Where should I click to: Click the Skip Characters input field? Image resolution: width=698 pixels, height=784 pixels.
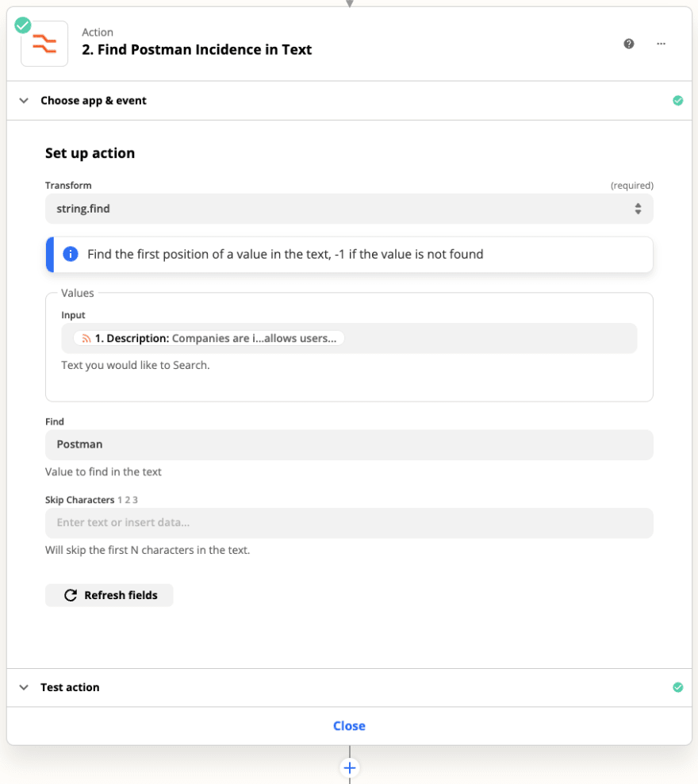click(x=349, y=522)
